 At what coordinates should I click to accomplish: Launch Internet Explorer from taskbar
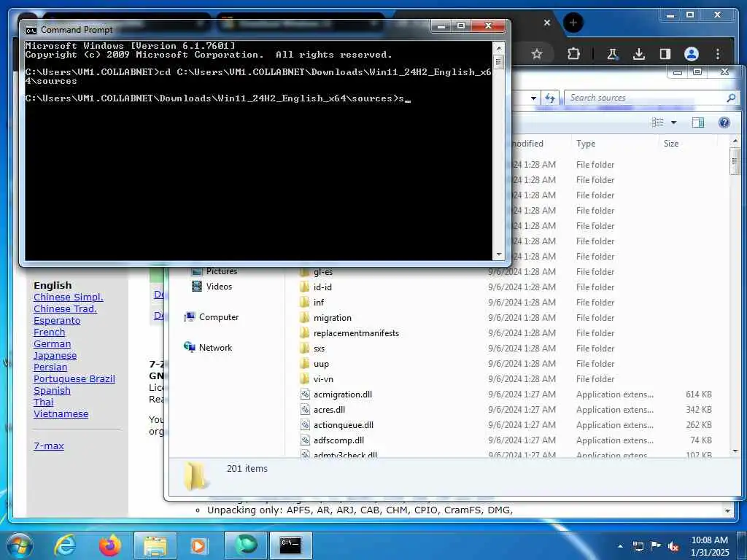tap(65, 545)
